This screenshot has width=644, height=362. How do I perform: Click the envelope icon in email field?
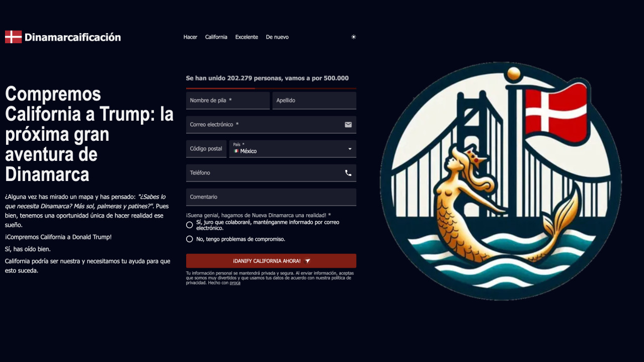348,125
